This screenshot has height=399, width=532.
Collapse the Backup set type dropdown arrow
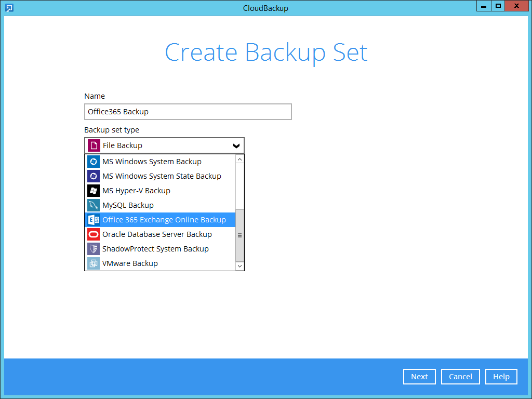[x=236, y=145]
